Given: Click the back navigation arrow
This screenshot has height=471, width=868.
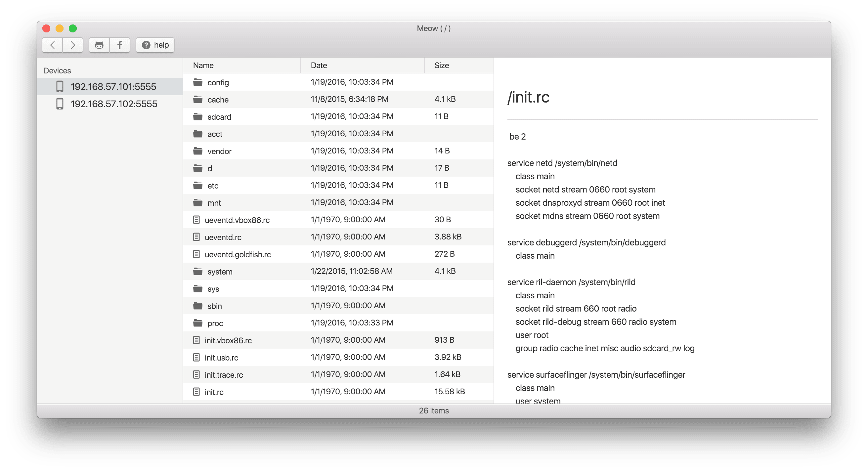Looking at the screenshot, I should click(52, 45).
